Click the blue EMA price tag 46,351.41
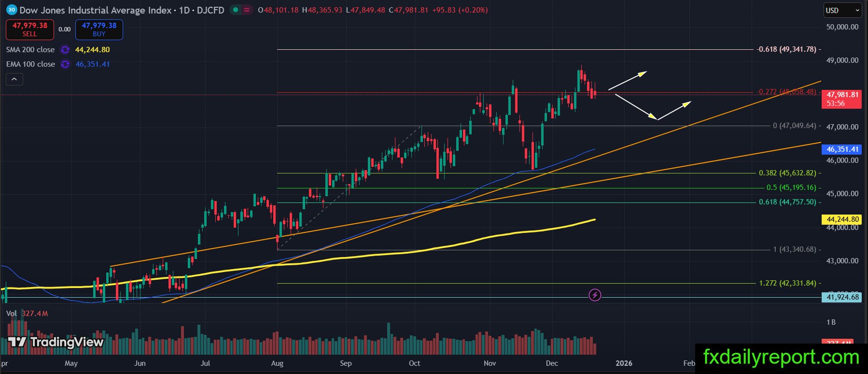Viewport: 868px width, 374px height. coord(842,149)
